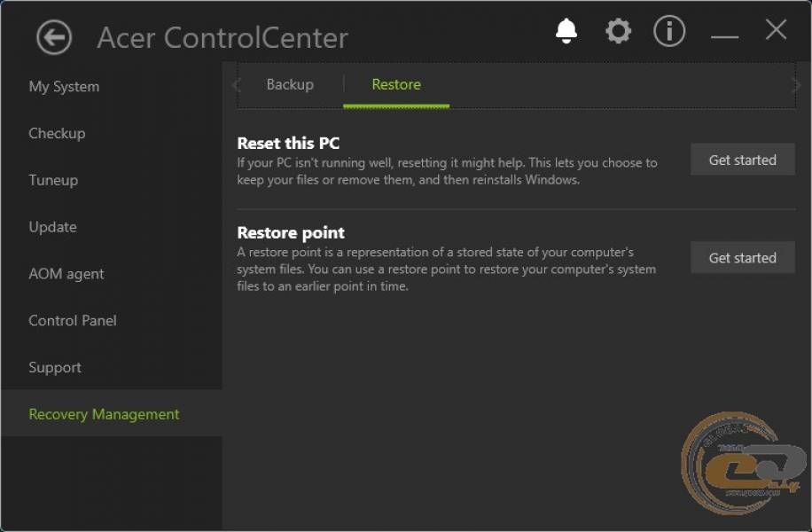Click the Acer ControlCenter title
The width and height of the screenshot is (812, 532).
223,38
